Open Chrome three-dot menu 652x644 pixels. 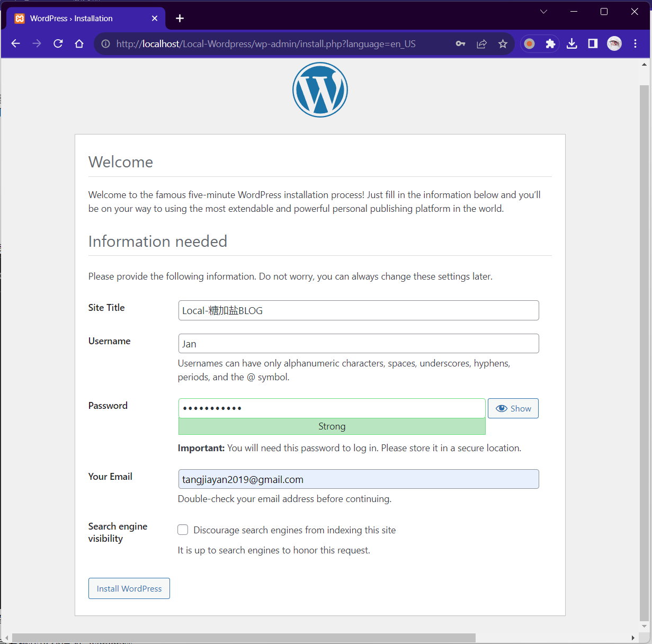[x=636, y=44]
